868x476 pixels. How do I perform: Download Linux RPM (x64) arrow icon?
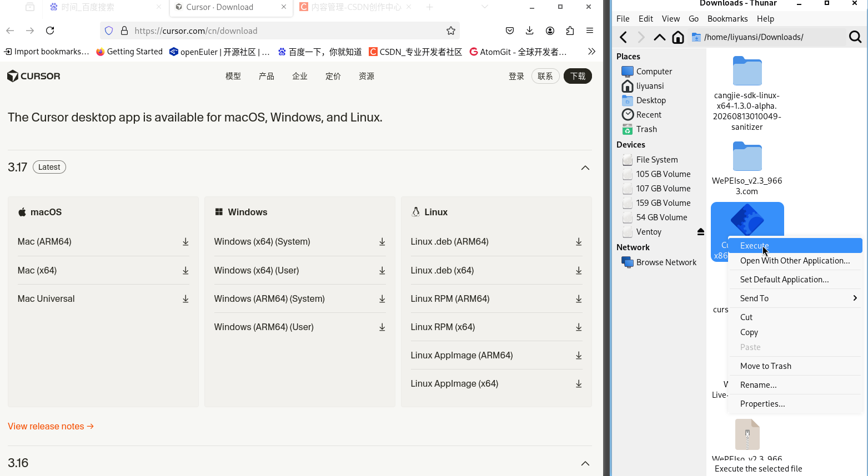(579, 327)
